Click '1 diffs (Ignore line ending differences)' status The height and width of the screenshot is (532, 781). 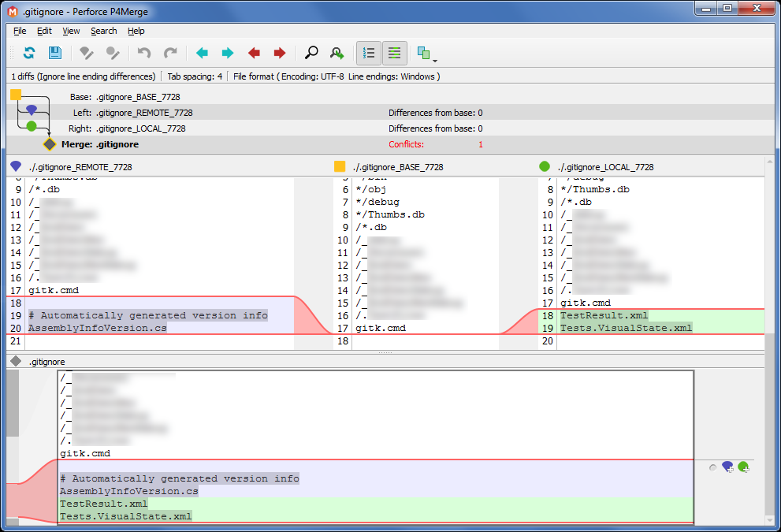point(84,76)
